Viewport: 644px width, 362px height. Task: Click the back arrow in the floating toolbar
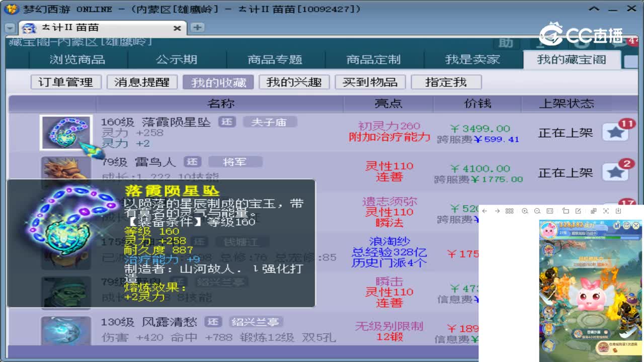click(484, 211)
